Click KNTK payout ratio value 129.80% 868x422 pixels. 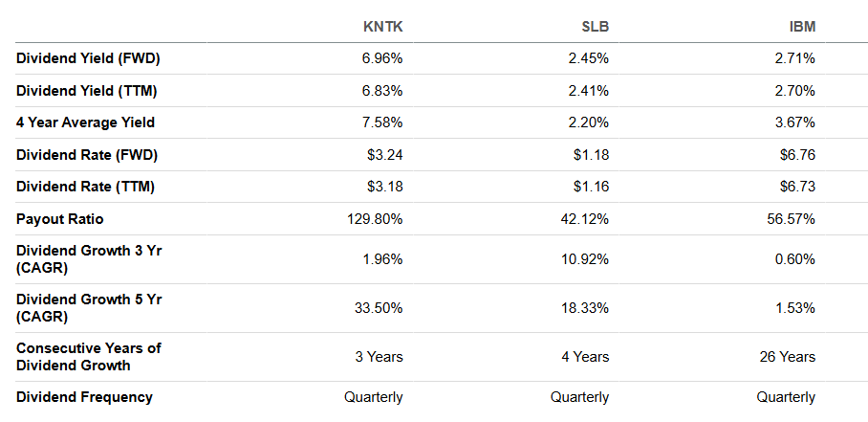(x=375, y=219)
